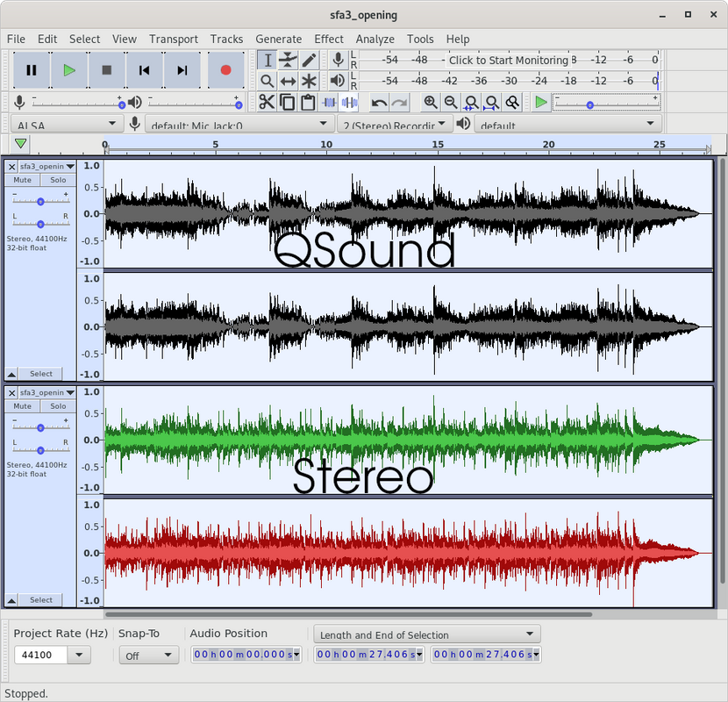This screenshot has height=702, width=728.
Task: Select the Envelope tool
Action: (x=288, y=60)
